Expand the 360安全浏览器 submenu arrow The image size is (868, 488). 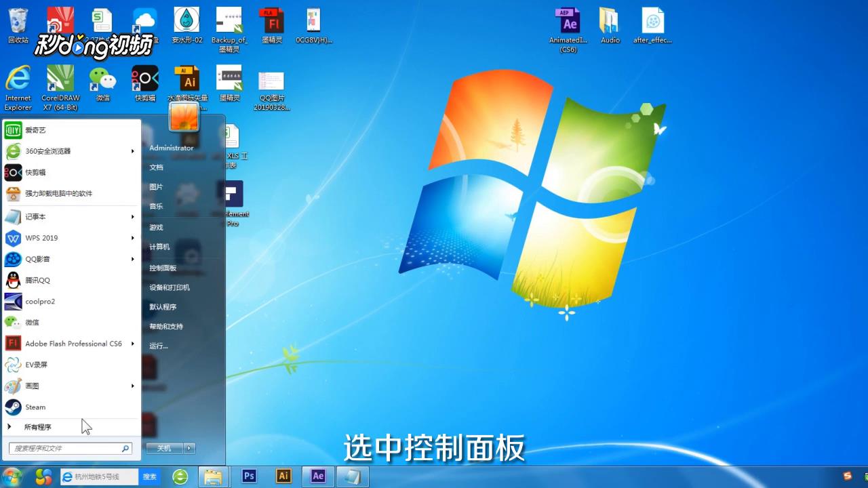coord(133,151)
